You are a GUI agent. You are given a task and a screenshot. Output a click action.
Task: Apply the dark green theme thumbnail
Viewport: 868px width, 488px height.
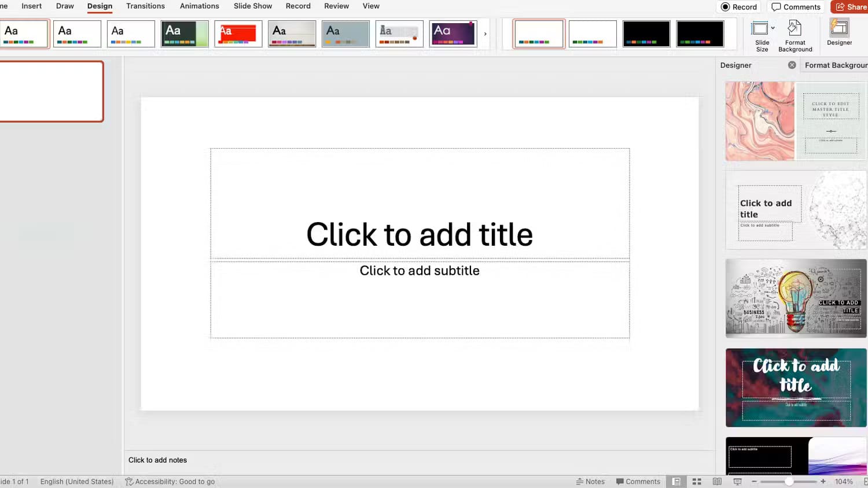pyautogui.click(x=185, y=34)
